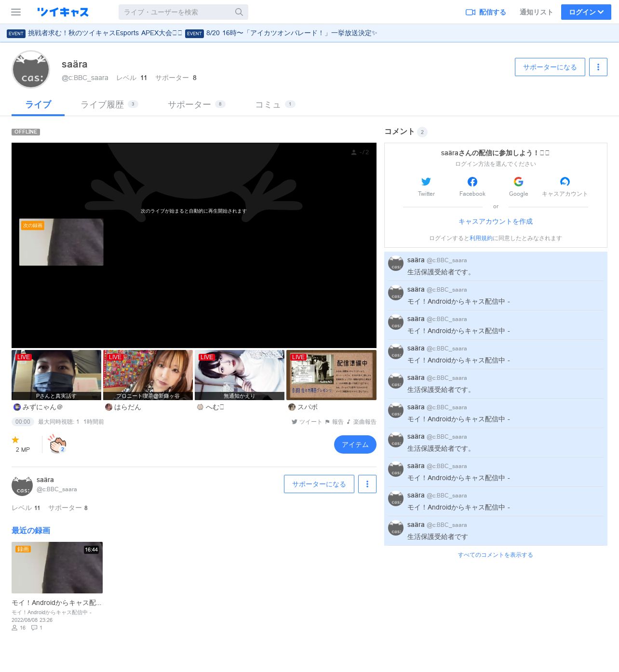Click the star MP icon
This screenshot has width=619, height=672.
tap(15, 440)
